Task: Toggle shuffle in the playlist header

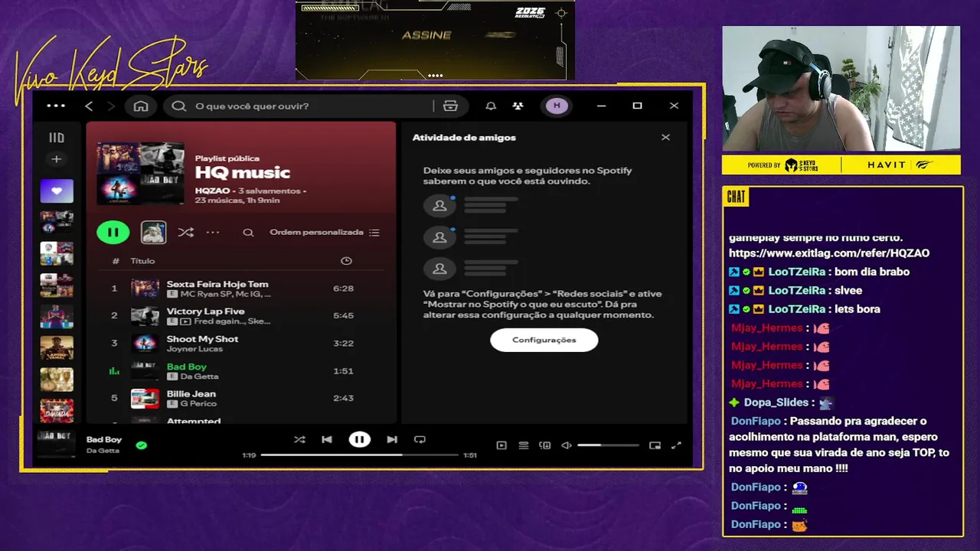Action: tap(185, 233)
